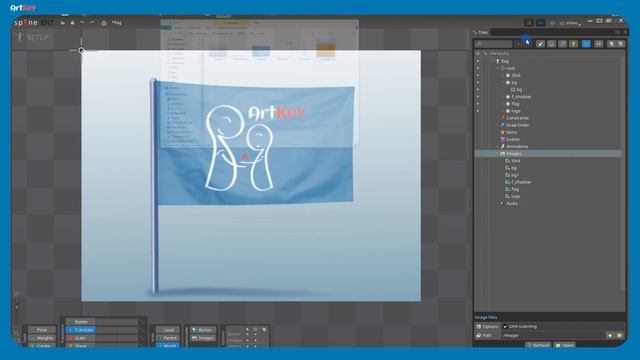The width and height of the screenshot is (640, 360).
Task: Toggle visibility dot for flag skeleton row
Action: (x=478, y=61)
